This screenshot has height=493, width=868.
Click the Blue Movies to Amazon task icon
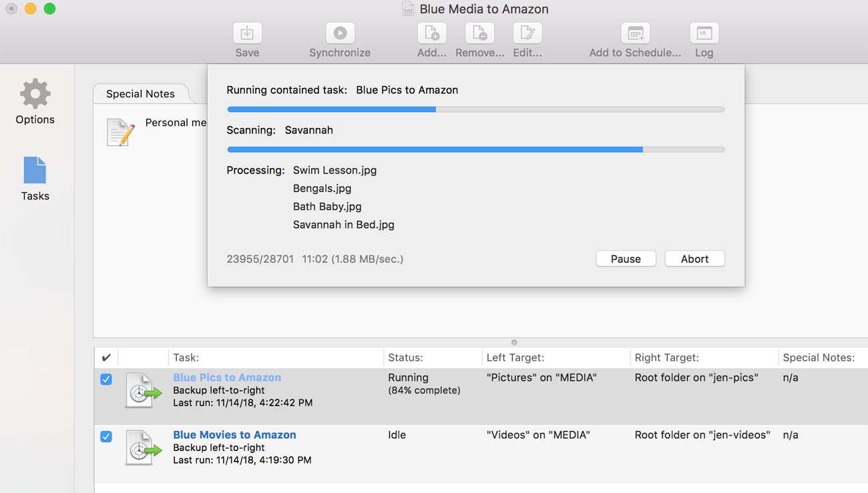pos(142,448)
